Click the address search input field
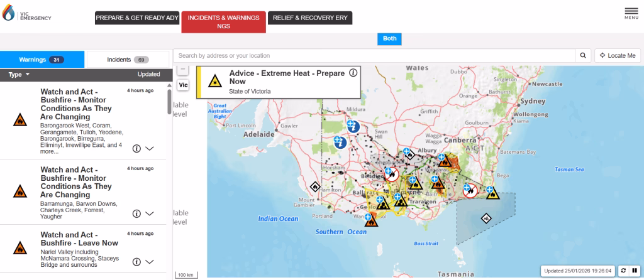 374,56
